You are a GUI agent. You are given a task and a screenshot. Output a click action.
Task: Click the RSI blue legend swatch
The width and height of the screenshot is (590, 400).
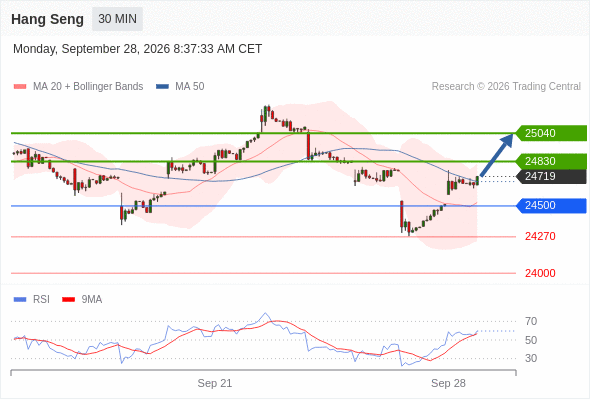coord(20,300)
